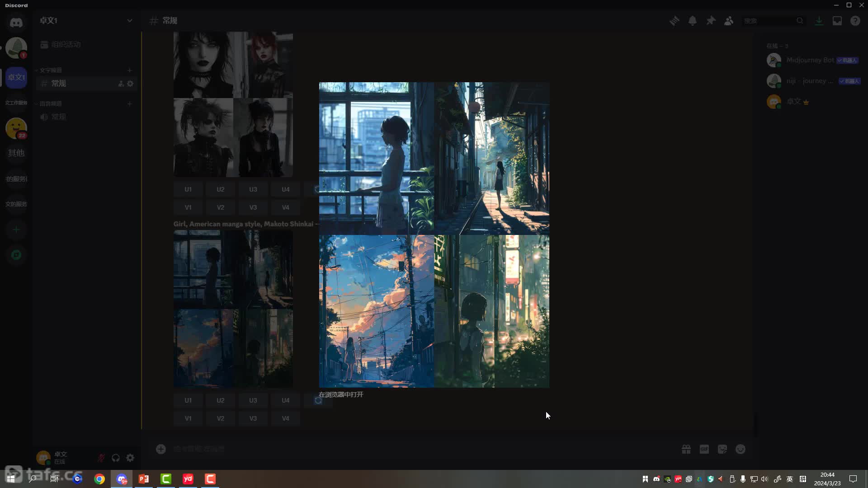Image resolution: width=868 pixels, height=488 pixels.
Task: Open the inbox icon
Action: click(x=837, y=21)
